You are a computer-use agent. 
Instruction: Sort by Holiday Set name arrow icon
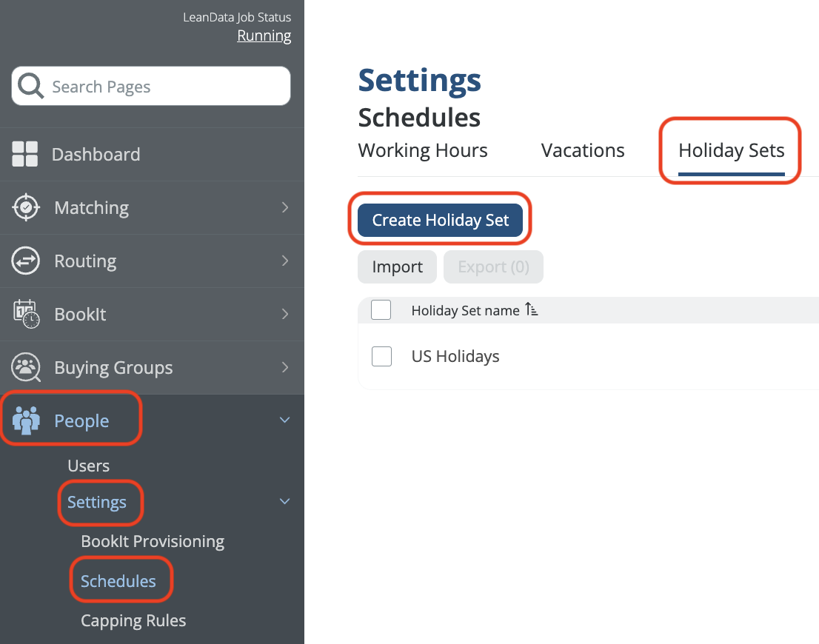pyautogui.click(x=532, y=310)
